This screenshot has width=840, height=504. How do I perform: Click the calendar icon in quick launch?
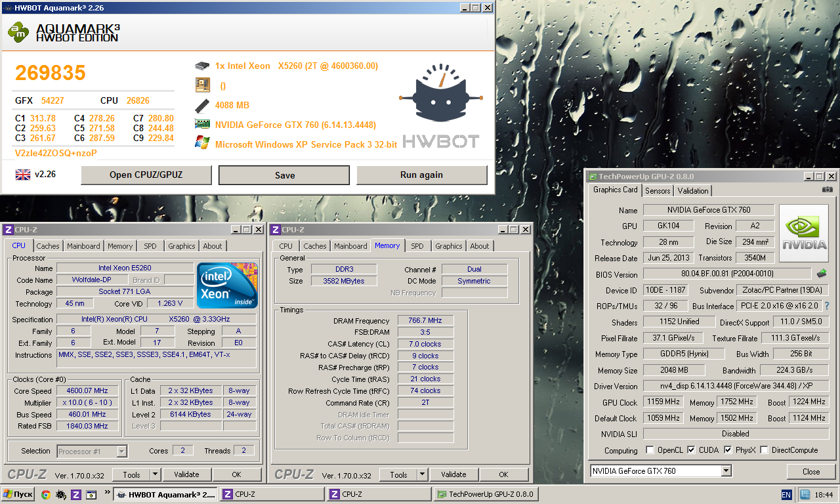pos(91,495)
